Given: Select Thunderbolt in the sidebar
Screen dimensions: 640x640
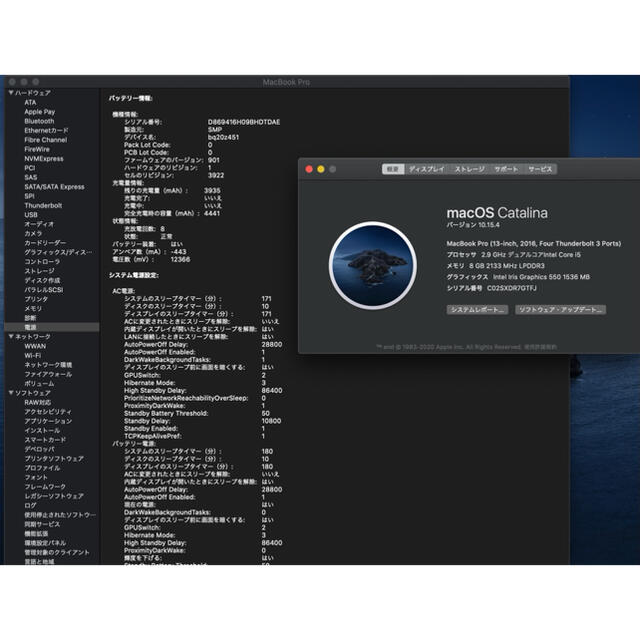Looking at the screenshot, I should 43,206.
